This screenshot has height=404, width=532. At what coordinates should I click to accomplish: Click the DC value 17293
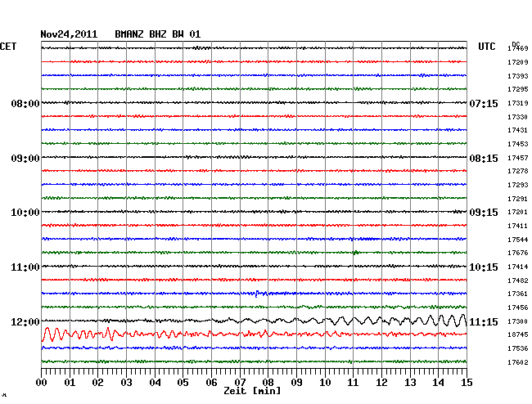click(x=518, y=185)
